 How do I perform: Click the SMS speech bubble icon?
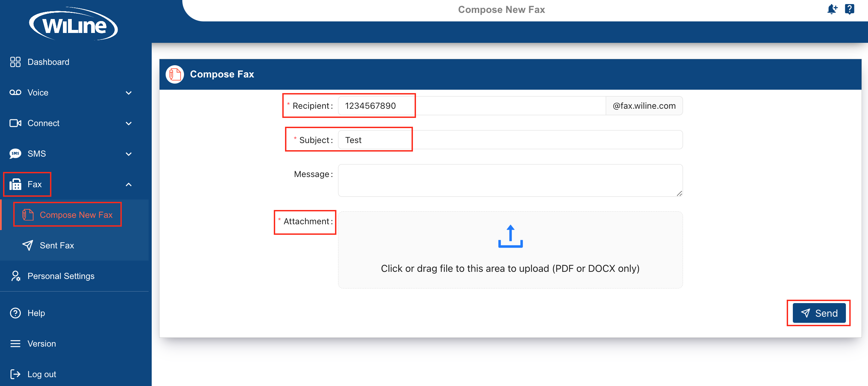[15, 154]
